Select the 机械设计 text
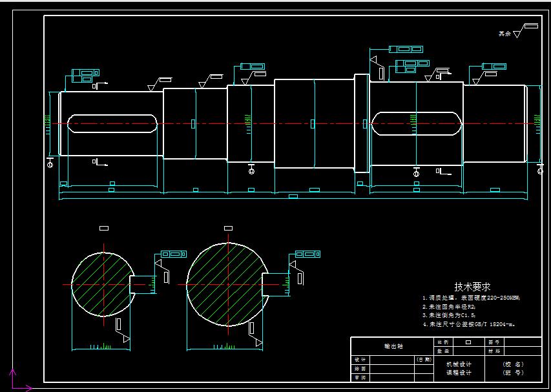 tap(459, 365)
